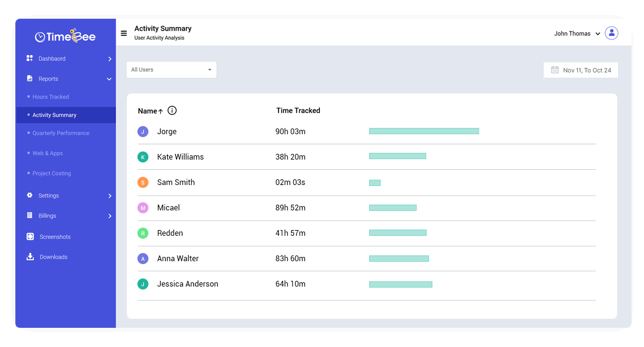The image size is (644, 347).
Task: Open the All Users dropdown
Action: [x=171, y=69]
